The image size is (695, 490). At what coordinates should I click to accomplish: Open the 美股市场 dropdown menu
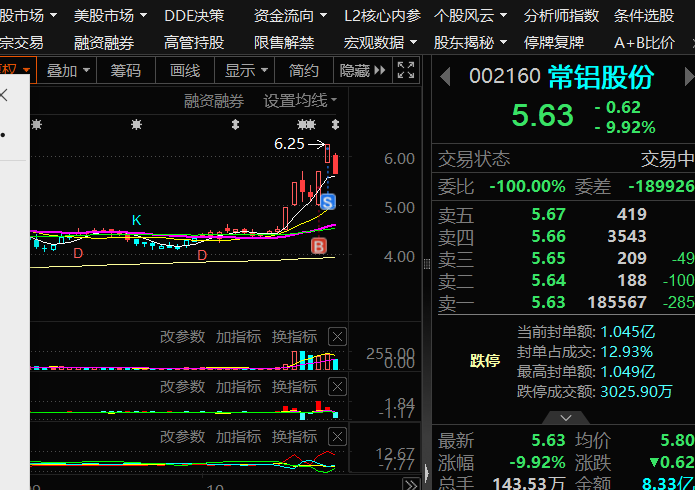pyautogui.click(x=110, y=16)
